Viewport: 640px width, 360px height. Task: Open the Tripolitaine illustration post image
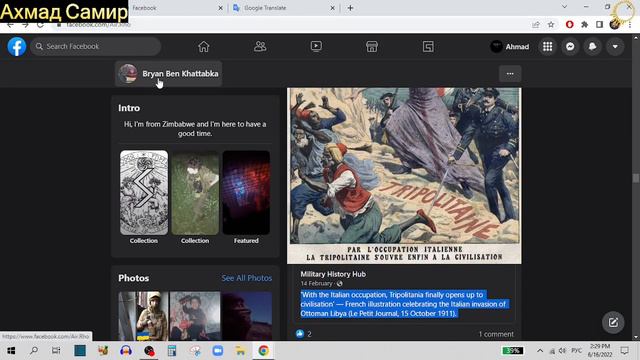pyautogui.click(x=404, y=176)
